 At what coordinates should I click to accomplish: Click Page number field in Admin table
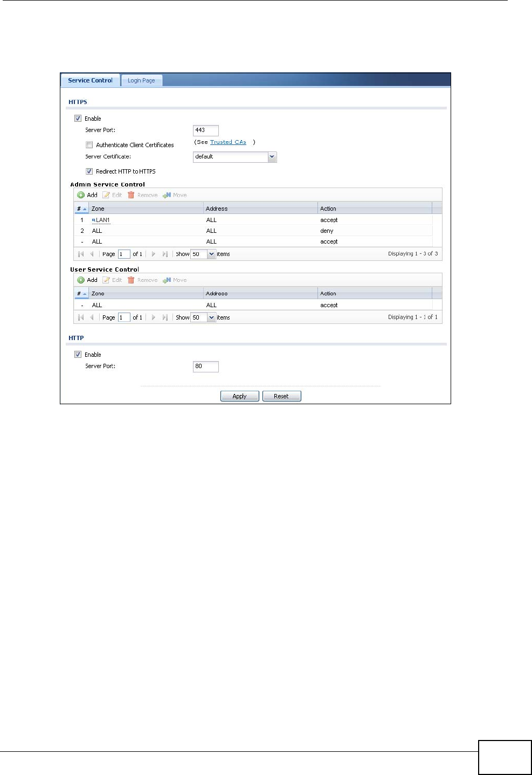click(x=124, y=254)
